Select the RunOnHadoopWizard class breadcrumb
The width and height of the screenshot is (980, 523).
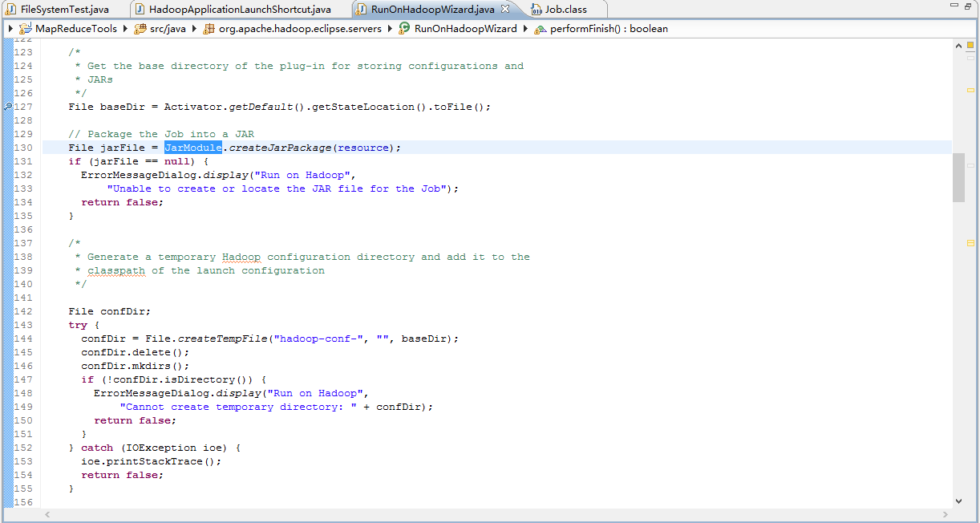pos(457,29)
